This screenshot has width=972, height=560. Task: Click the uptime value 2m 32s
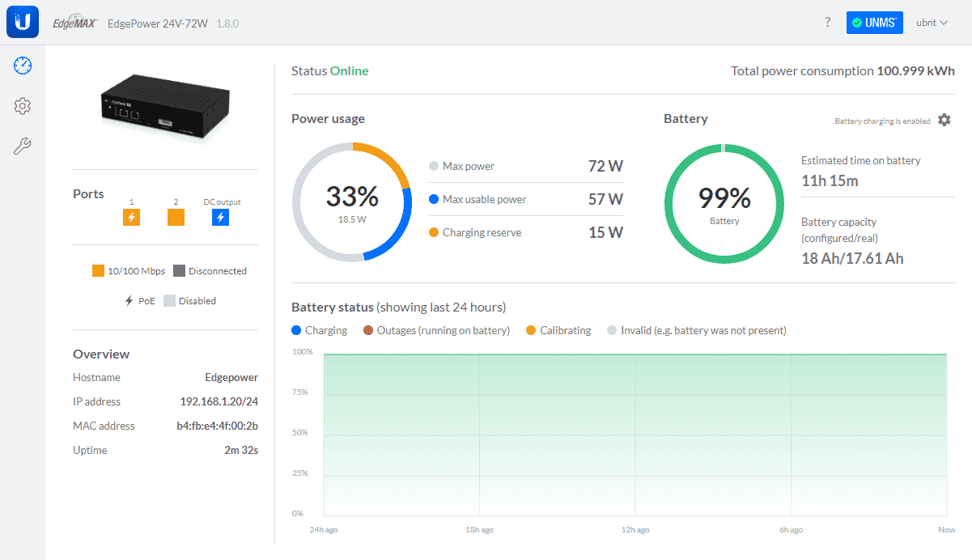241,450
